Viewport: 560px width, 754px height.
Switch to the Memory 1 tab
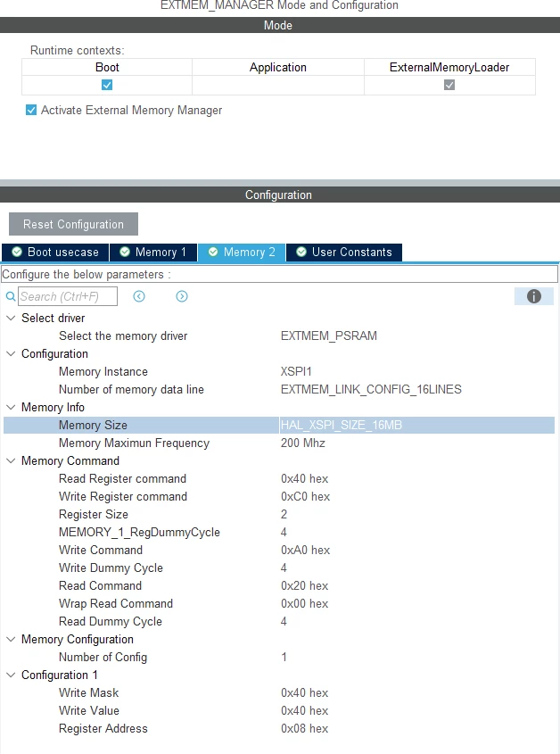[x=153, y=252]
